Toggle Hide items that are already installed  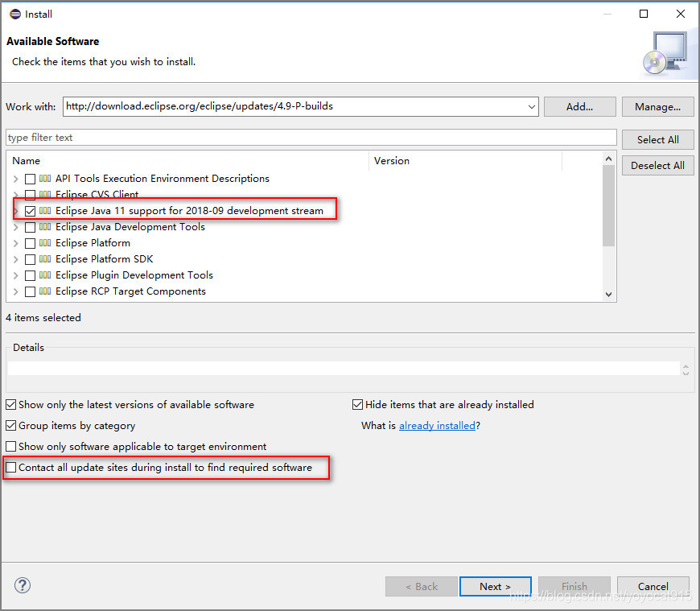coord(357,405)
